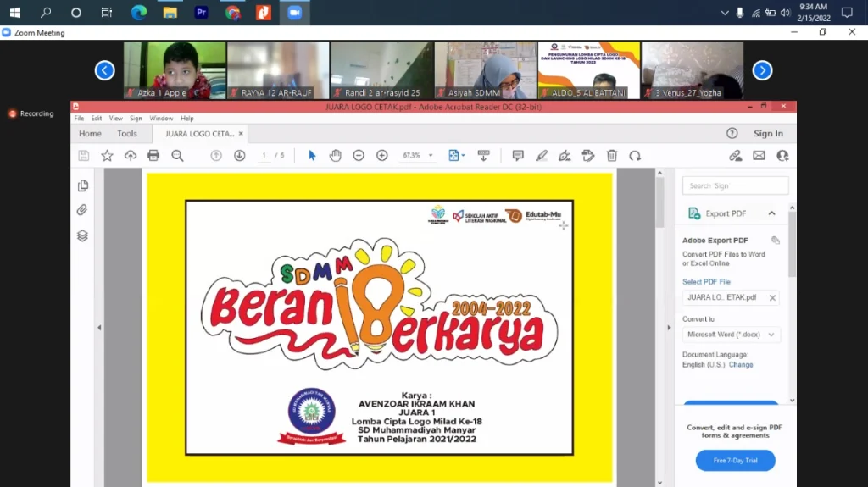
Task: Collapse the Export PDF section
Action: tap(771, 213)
